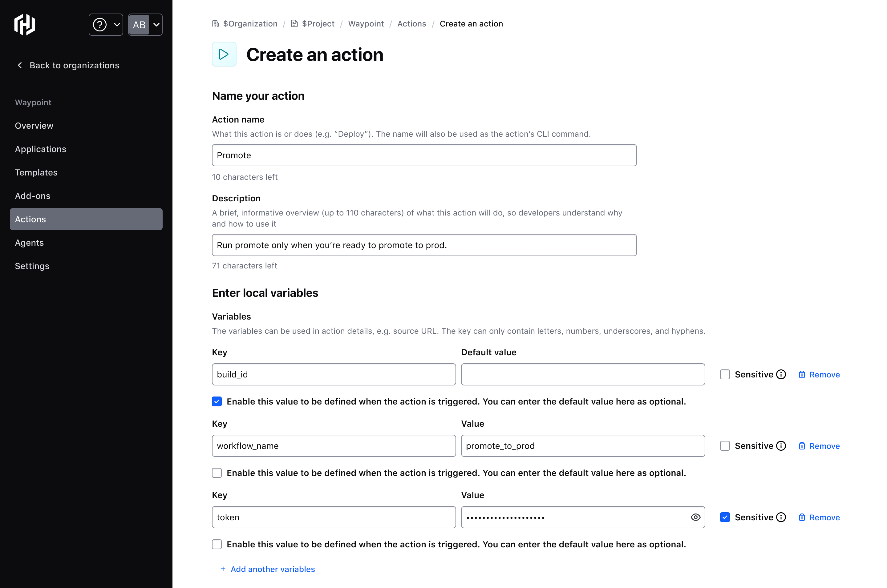Viewport: 887px width, 588px height.
Task: Show Sensitive info for workflow_name row
Action: [781, 445]
